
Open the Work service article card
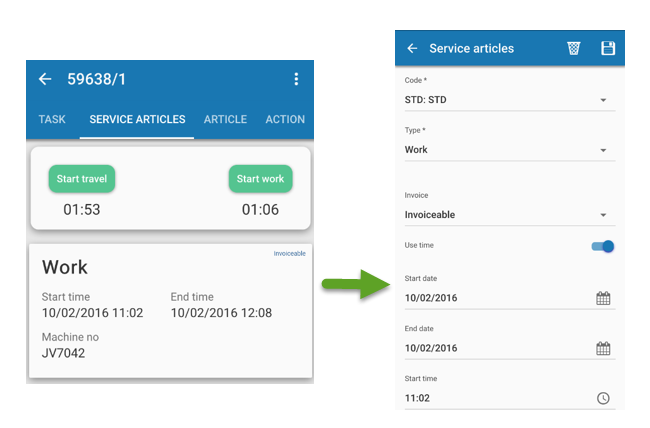click(x=170, y=311)
